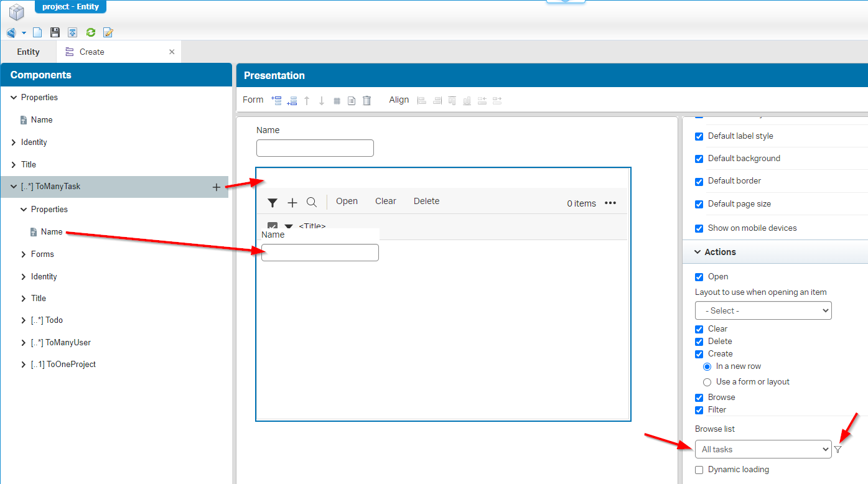Click the Refresh icon in the top toolbar
Viewport: 868px width, 484px height.
(91, 32)
